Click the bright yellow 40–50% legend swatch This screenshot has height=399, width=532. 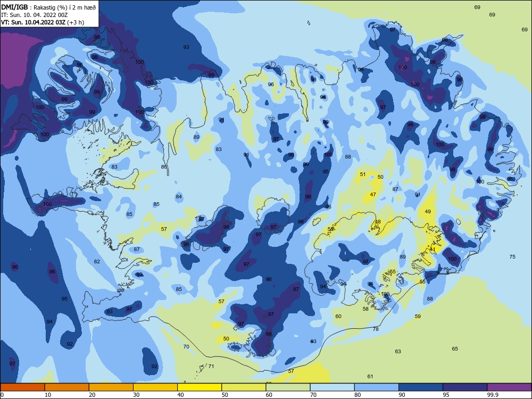pos(199,387)
